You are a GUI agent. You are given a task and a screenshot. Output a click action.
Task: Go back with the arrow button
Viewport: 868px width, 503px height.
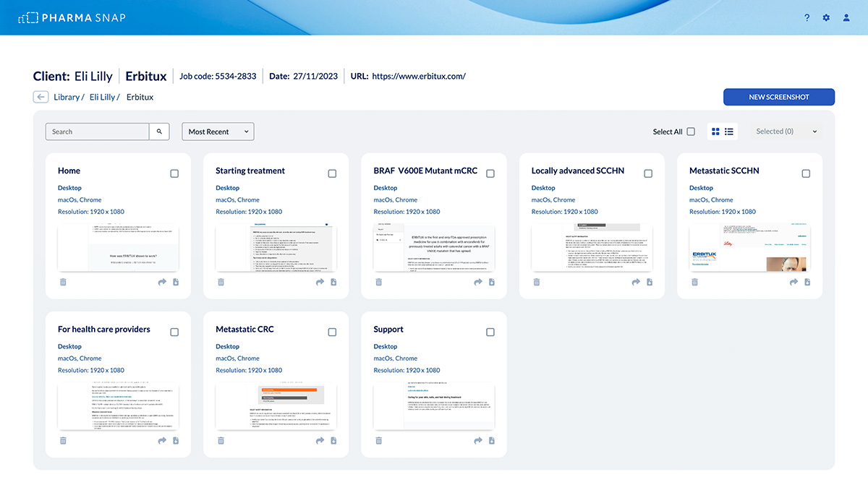pos(41,97)
